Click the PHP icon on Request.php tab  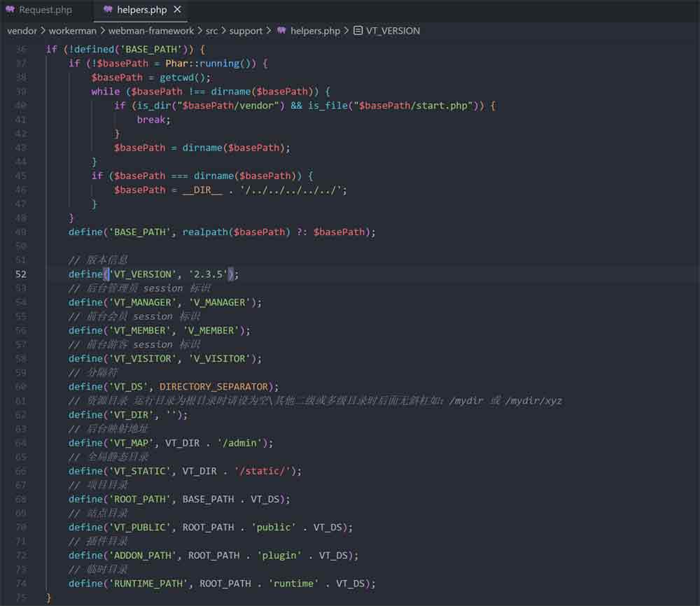coord(10,10)
